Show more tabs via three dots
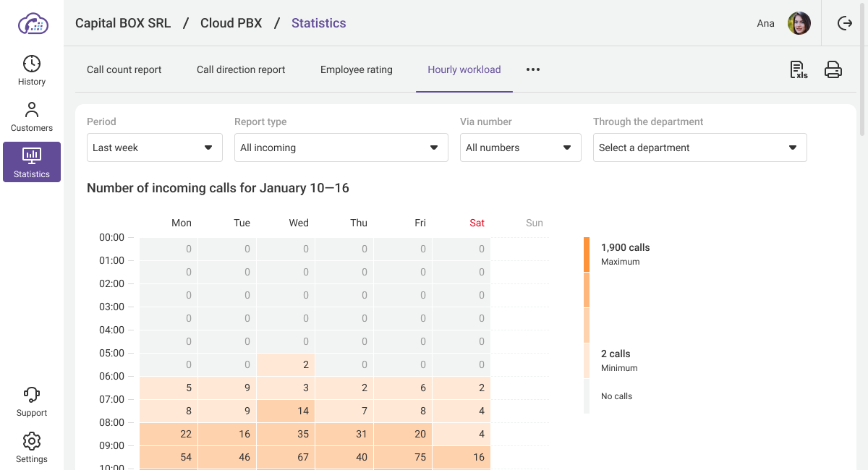The image size is (868, 470). (x=533, y=70)
